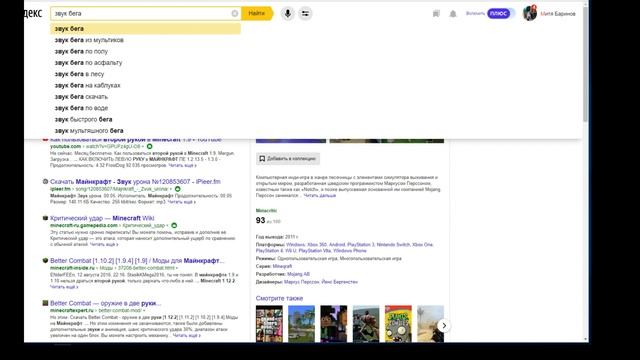Viewport: 640px width, 360px height.
Task: Open search settings sliders icon
Action: point(305,13)
